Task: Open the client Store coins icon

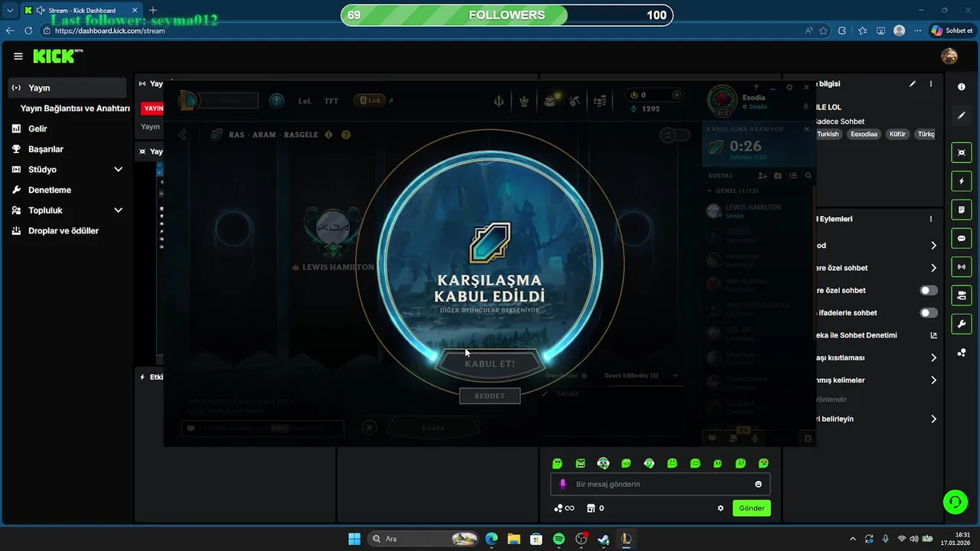Action: tap(600, 101)
